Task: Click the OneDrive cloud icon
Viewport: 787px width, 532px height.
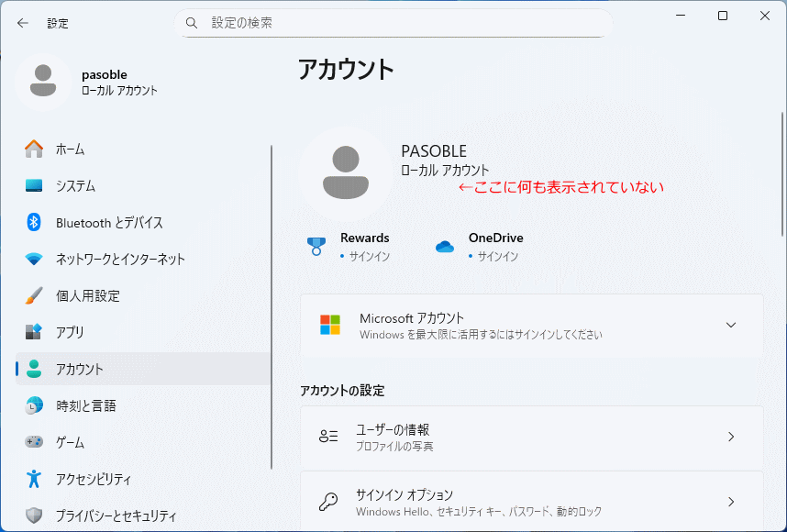Action: [445, 244]
